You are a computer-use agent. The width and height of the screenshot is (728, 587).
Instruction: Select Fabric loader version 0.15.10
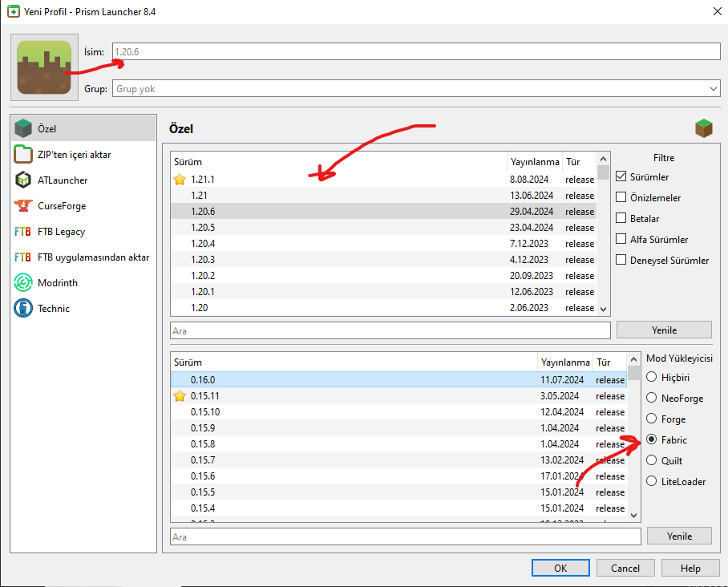(x=399, y=412)
